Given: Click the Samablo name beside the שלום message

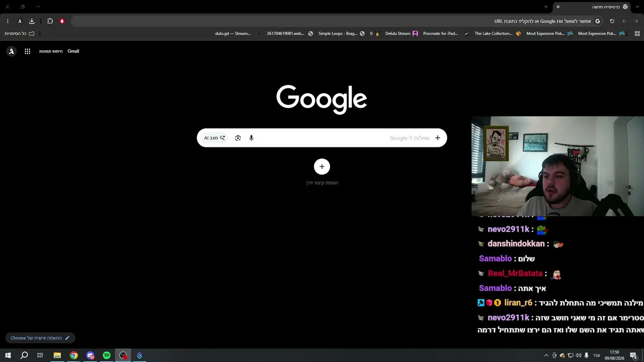Looking at the screenshot, I should [495, 258].
